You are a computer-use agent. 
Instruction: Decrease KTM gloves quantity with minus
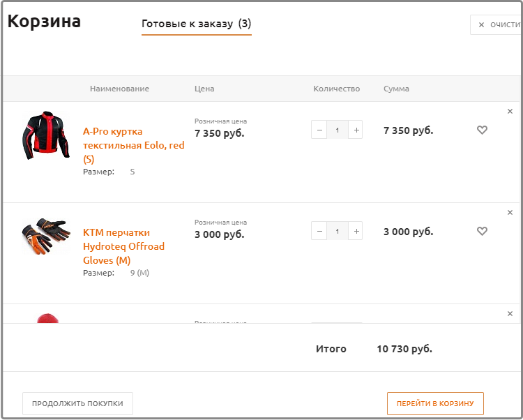click(x=319, y=231)
